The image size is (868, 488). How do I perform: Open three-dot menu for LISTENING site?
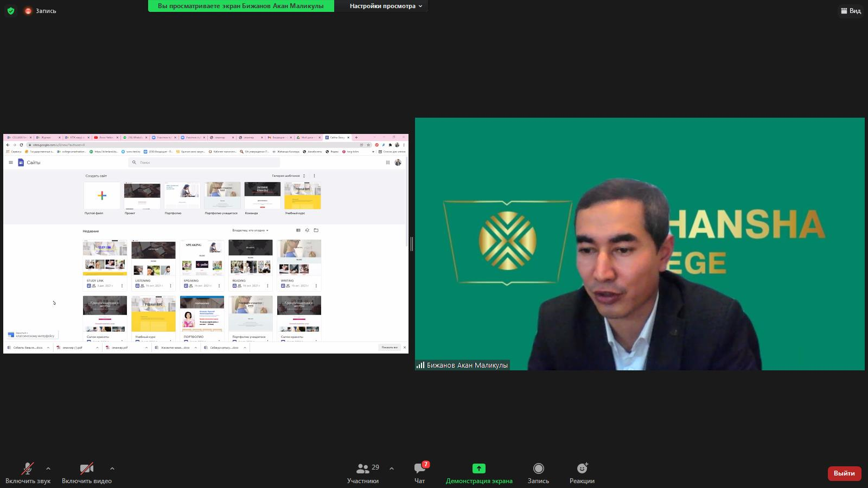[x=170, y=286]
